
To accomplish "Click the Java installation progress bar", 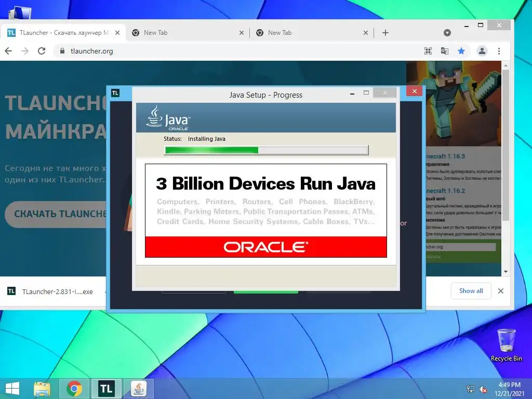I will click(x=267, y=150).
